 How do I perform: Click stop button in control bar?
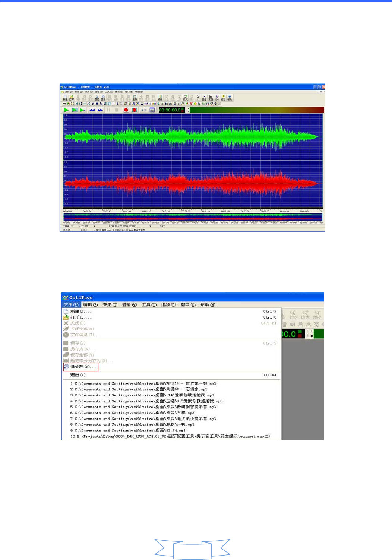point(117,110)
